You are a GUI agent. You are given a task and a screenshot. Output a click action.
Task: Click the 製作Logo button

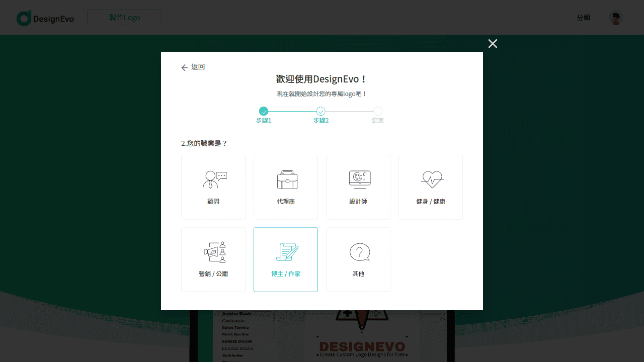[124, 17]
